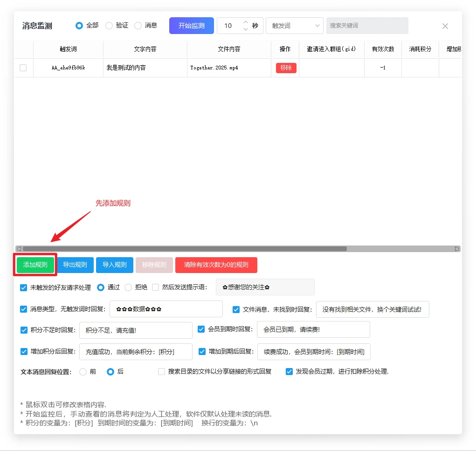The image size is (476, 451).
Task: Click the red 移除 button in the row
Action: 286,68
